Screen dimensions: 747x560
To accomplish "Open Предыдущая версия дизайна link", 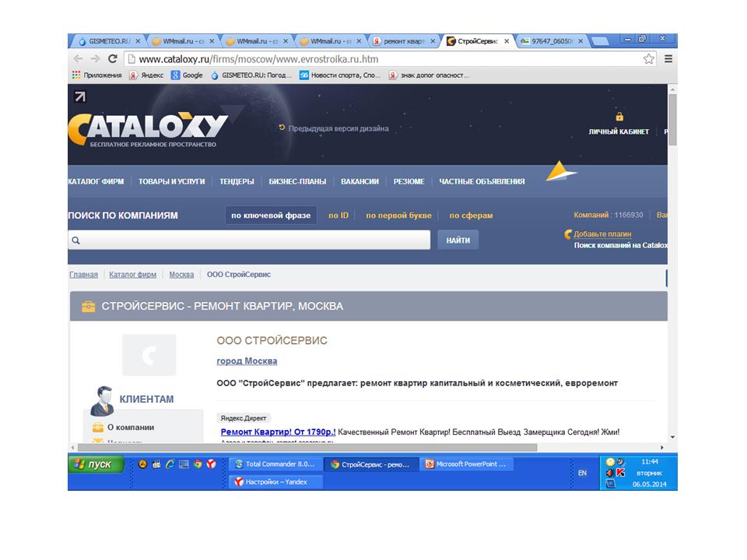I will click(338, 128).
